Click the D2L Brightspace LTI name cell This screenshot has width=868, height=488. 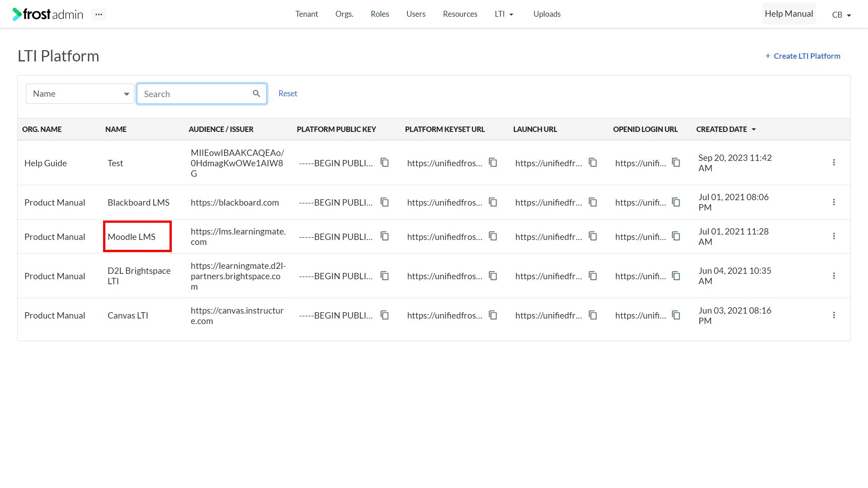pos(139,276)
